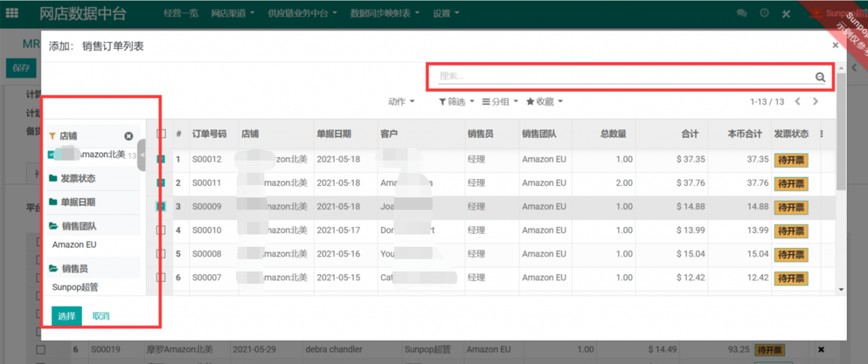Image resolution: width=868 pixels, height=364 pixels.
Task: Click date 2021-05-17 in row S00010
Action: click(338, 230)
